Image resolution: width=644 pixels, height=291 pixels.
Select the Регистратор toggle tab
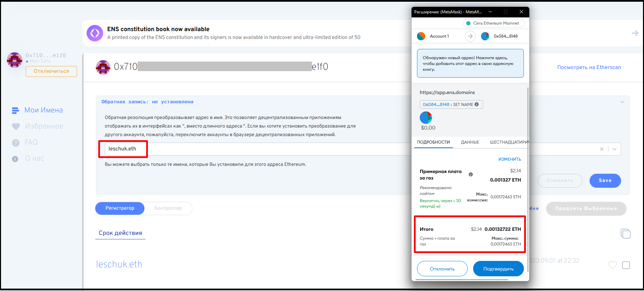point(120,208)
